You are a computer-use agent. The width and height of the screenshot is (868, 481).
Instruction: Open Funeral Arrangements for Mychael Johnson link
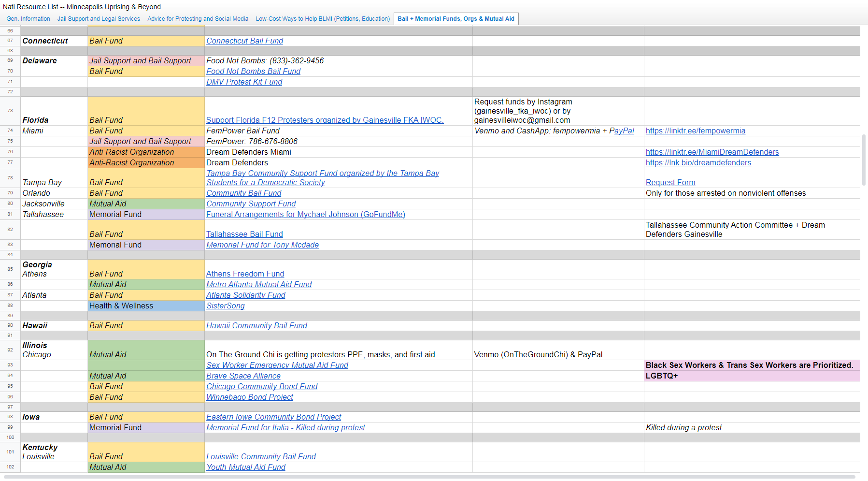306,215
